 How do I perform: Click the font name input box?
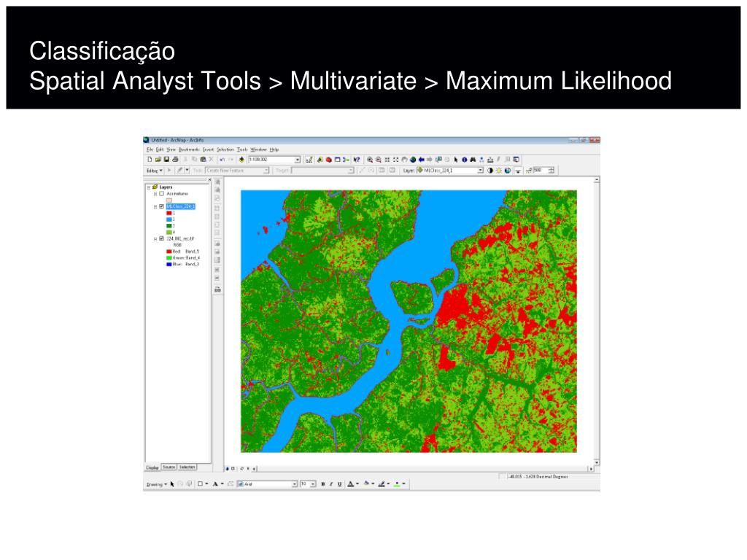click(267, 483)
